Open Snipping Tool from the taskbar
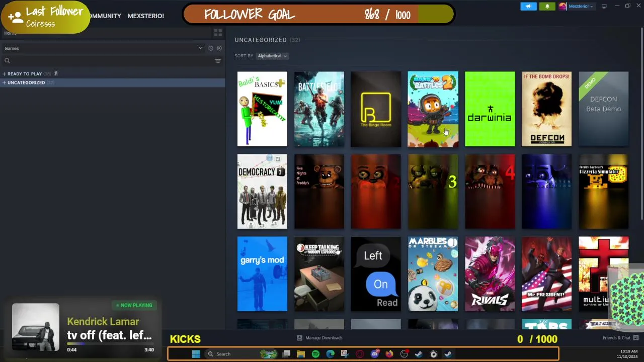 coord(345,354)
